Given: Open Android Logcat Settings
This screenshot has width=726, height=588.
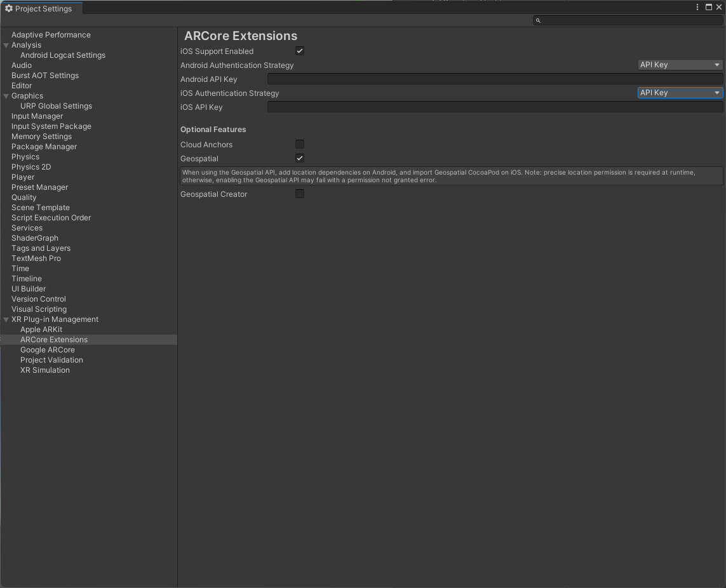Looking at the screenshot, I should pos(63,55).
